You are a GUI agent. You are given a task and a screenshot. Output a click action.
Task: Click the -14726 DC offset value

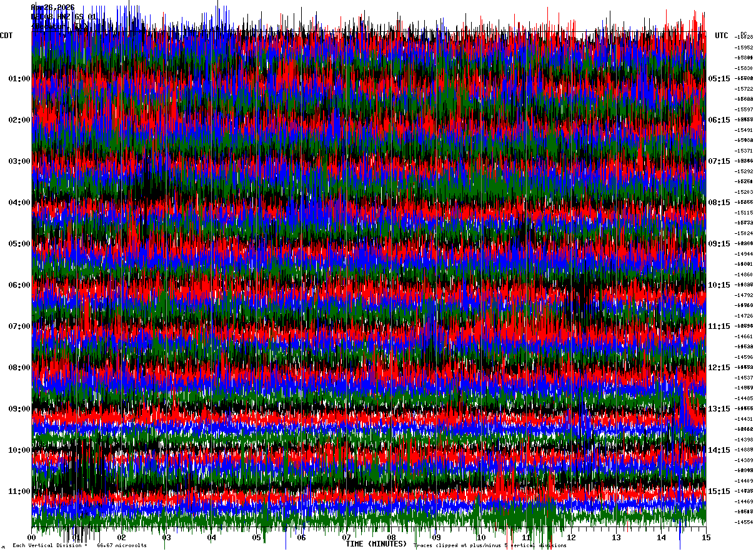tap(744, 316)
